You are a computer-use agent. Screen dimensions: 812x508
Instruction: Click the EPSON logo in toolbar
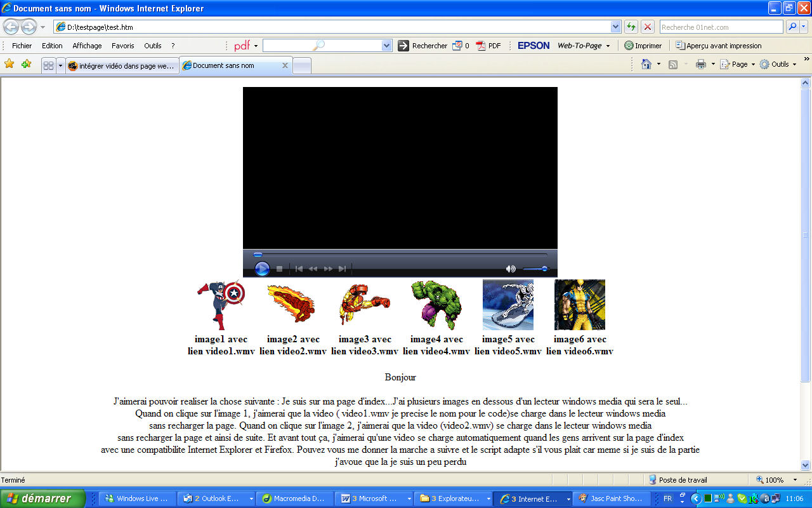[x=534, y=46]
